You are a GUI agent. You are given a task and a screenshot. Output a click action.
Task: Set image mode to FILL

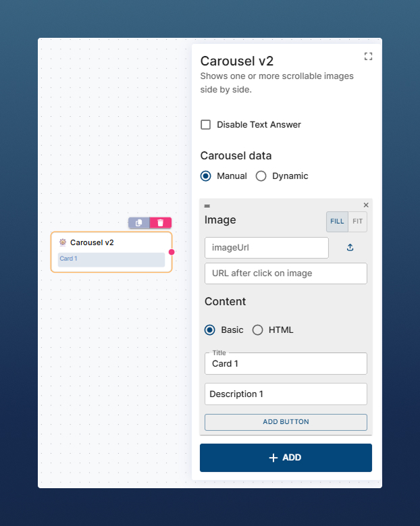(x=337, y=221)
